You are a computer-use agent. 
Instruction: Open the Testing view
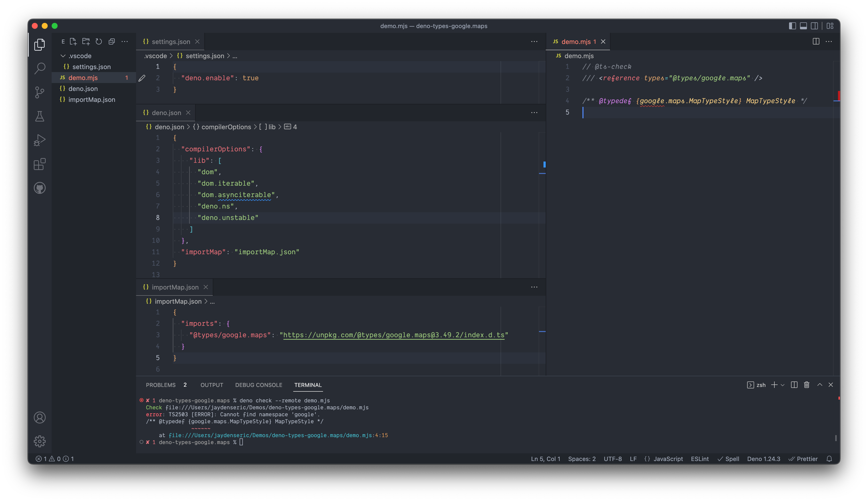coord(39,116)
